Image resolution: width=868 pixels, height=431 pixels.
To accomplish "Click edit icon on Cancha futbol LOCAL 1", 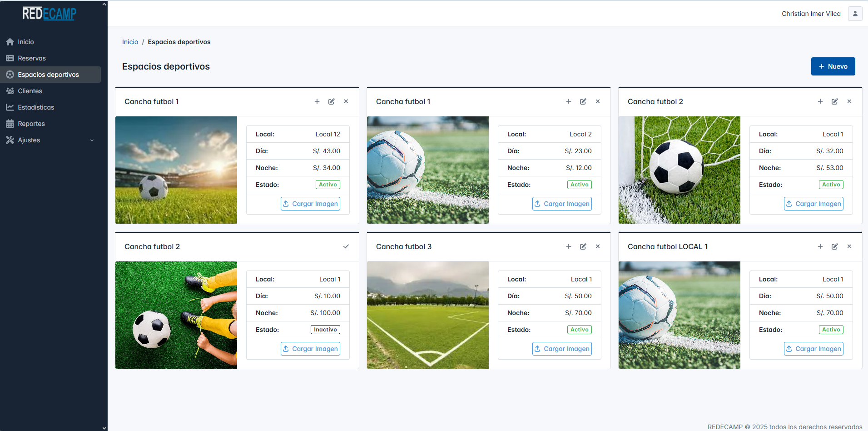I will [x=834, y=246].
